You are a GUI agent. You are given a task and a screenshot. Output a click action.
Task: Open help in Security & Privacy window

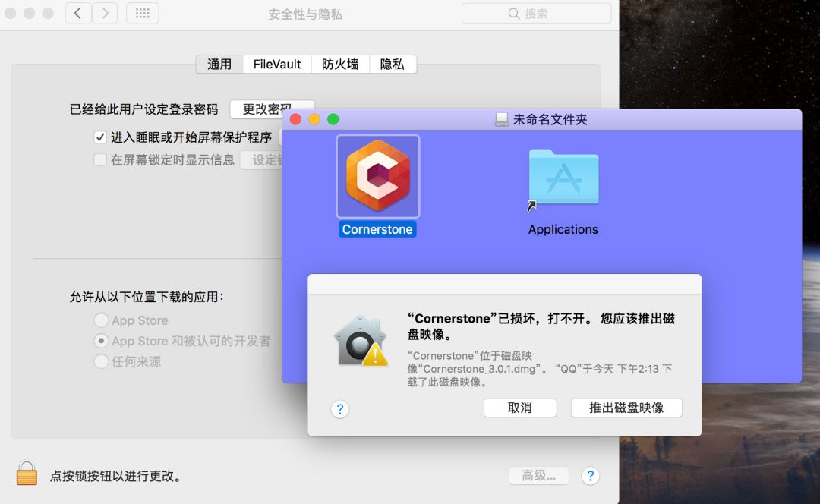pos(591,476)
